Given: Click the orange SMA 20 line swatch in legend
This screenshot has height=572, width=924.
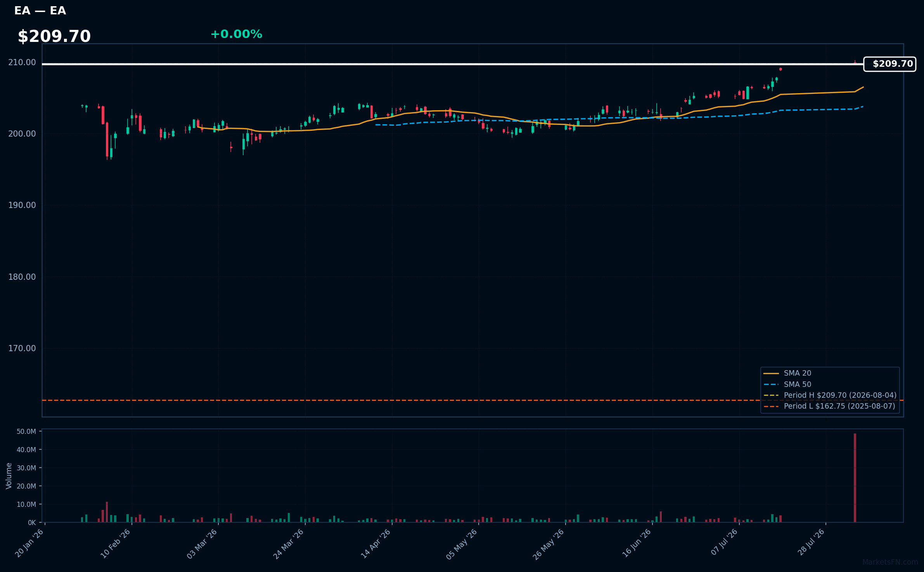Looking at the screenshot, I should click(x=771, y=374).
